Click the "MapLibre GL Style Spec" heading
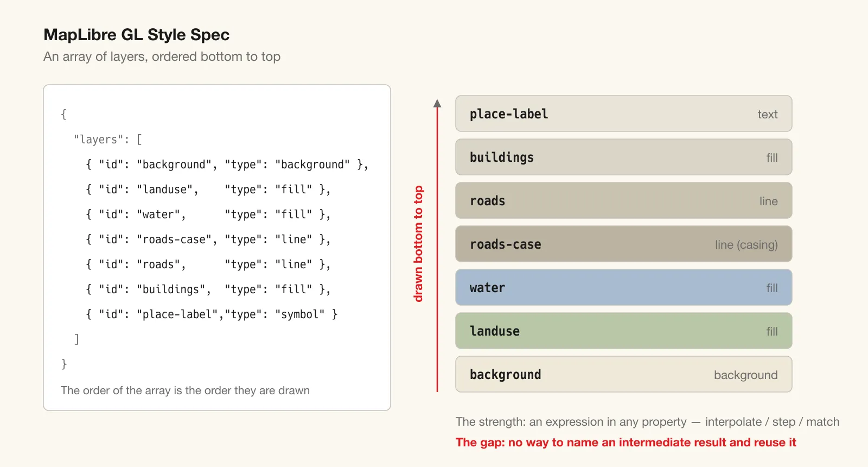 pyautogui.click(x=136, y=35)
